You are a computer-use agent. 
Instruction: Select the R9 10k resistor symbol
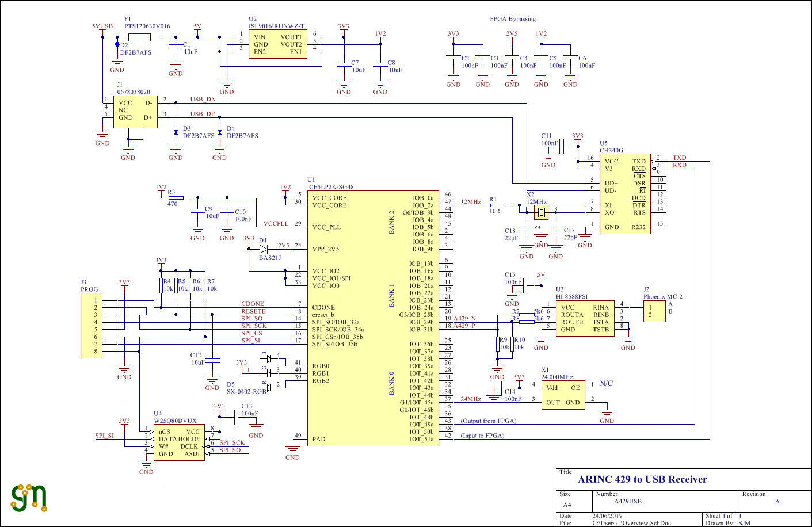coord(497,343)
